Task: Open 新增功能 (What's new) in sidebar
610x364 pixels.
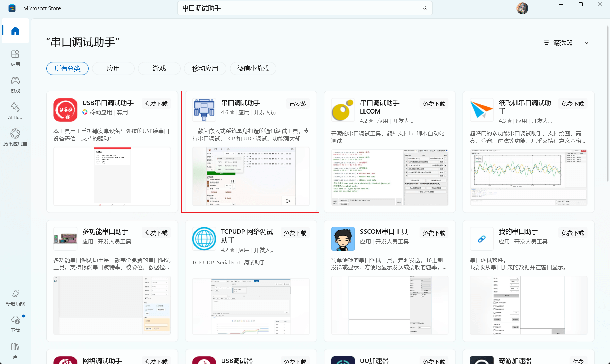Action: point(15,298)
